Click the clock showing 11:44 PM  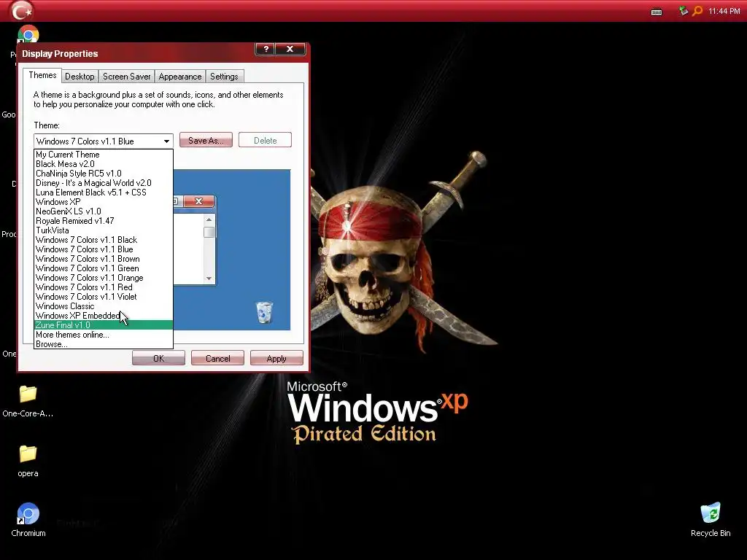724,11
